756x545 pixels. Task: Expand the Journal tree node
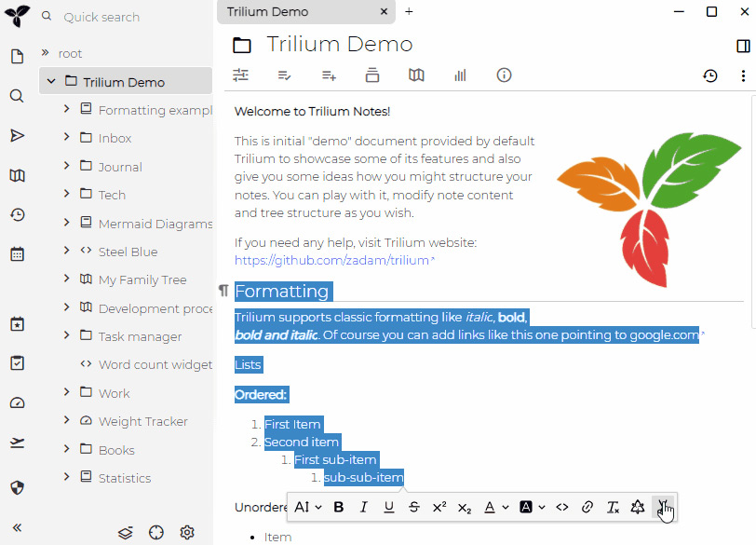(x=66, y=166)
